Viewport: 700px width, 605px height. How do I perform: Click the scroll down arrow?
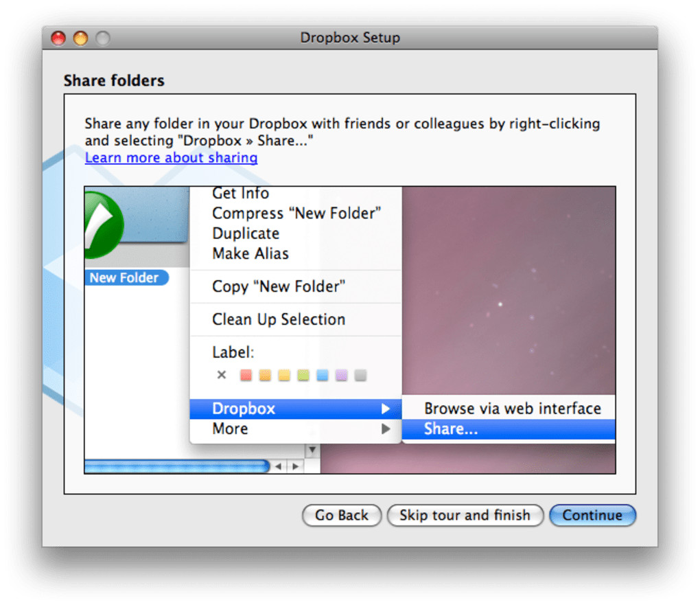tap(312, 450)
